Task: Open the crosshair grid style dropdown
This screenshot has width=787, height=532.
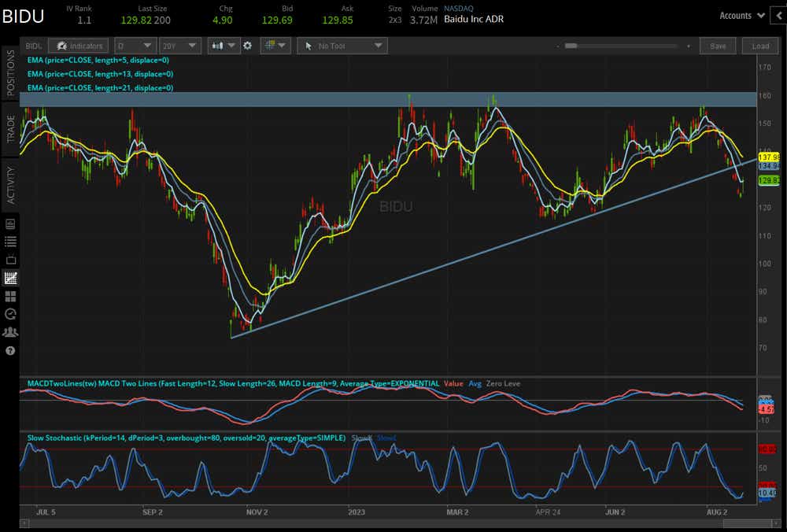Action: coord(275,46)
